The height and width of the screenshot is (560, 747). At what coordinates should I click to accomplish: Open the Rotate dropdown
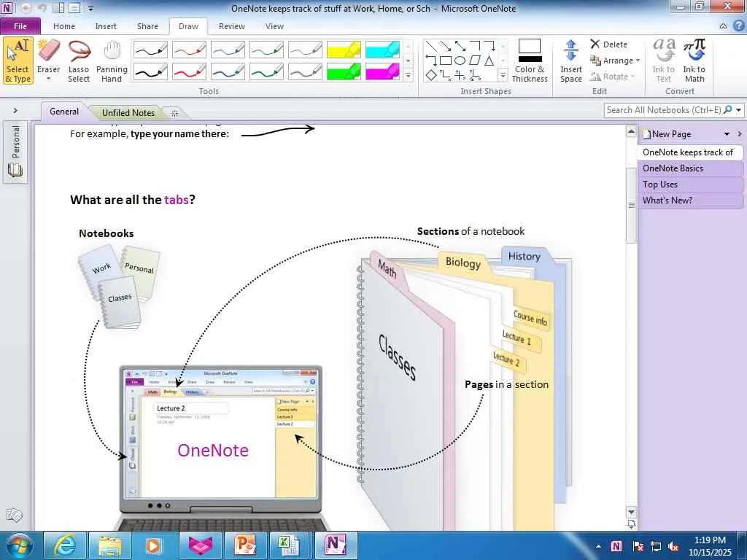[x=612, y=76]
